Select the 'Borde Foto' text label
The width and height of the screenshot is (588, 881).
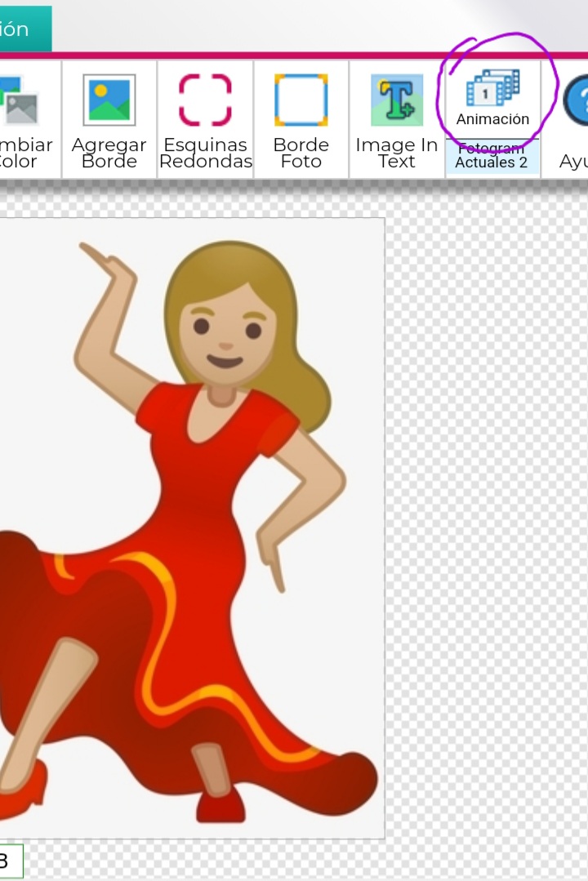coord(301,153)
